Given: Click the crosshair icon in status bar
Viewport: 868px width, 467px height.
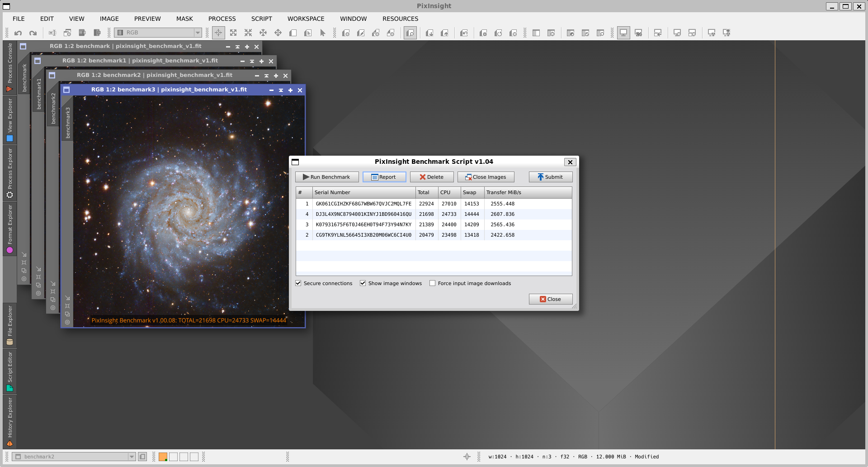Looking at the screenshot, I should [467, 457].
